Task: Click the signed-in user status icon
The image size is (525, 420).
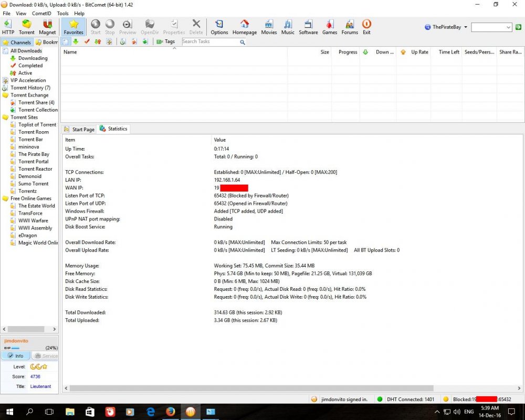Action: (314, 399)
